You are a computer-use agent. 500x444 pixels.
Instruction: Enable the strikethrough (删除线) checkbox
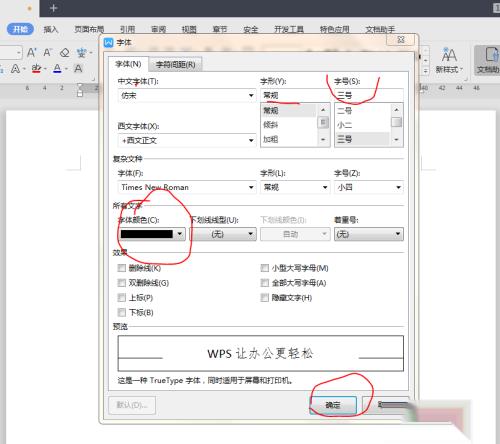pos(122,268)
